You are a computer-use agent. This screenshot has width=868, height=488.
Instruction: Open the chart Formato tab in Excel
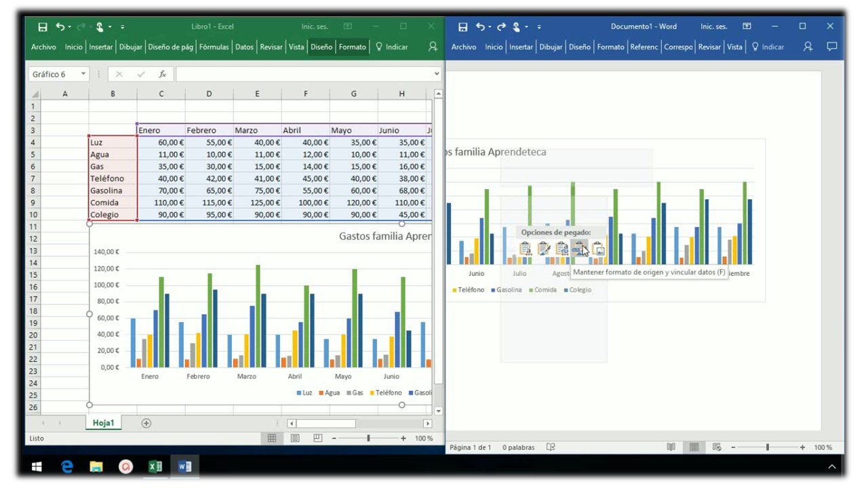pyautogui.click(x=353, y=47)
